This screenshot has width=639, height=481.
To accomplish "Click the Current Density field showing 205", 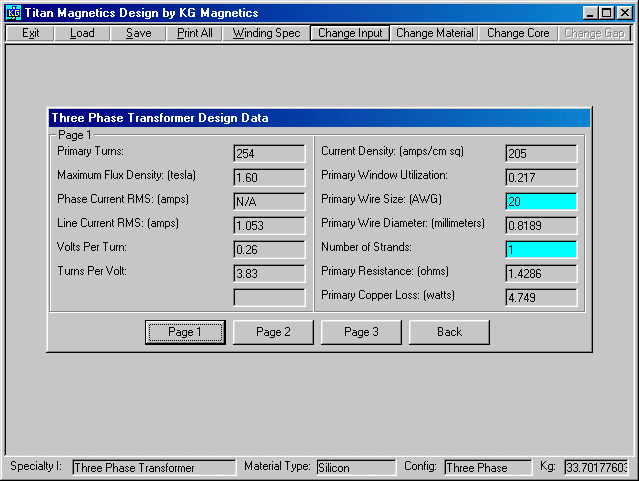I will tap(541, 154).
